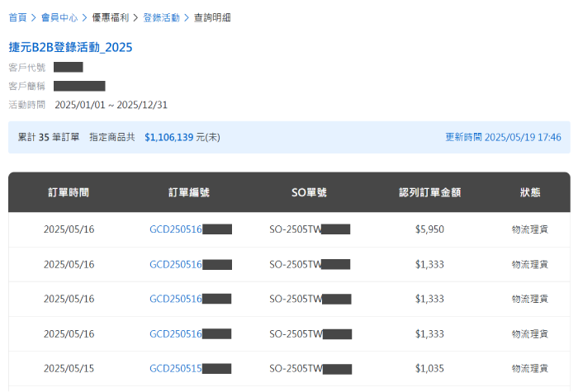Select the SO number in the 2025/05/15 row

click(310, 369)
